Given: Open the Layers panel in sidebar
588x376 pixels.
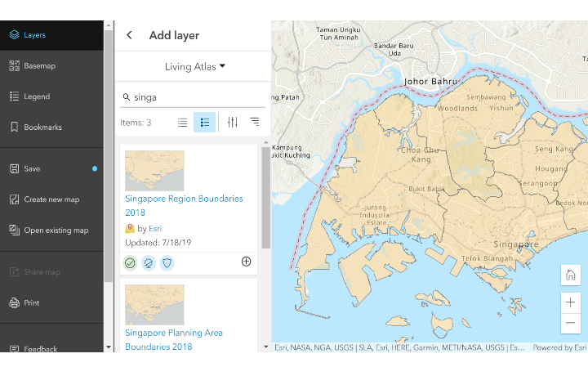Looking at the screenshot, I should tap(51, 35).
